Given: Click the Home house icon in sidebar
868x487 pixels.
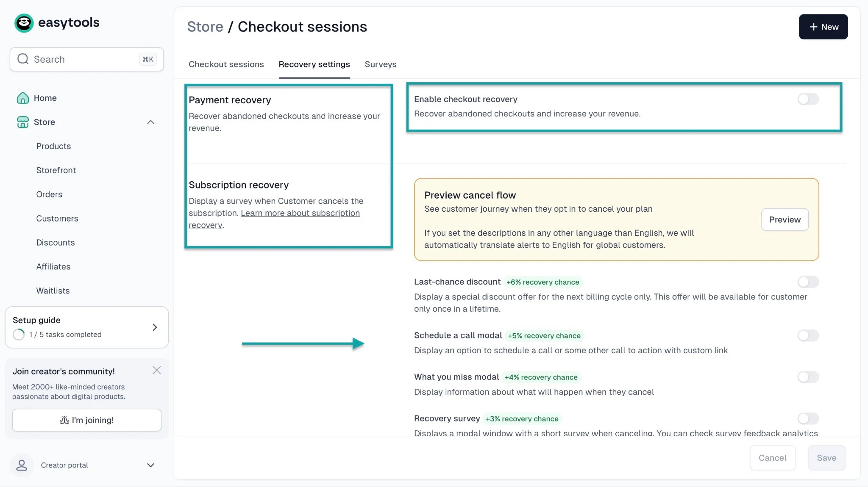Looking at the screenshot, I should (22, 98).
